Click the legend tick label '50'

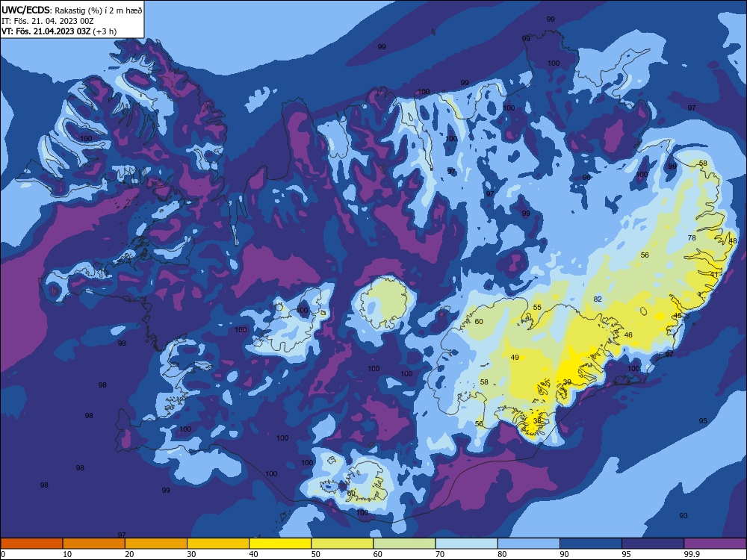[x=316, y=554]
